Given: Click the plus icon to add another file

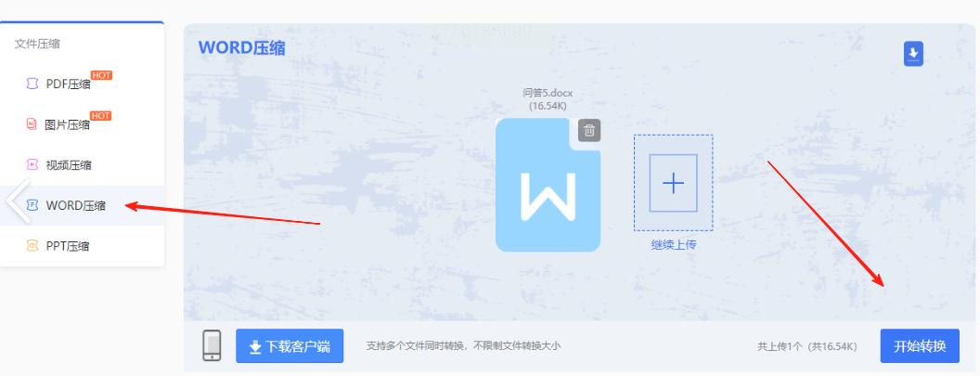Looking at the screenshot, I should click(673, 183).
